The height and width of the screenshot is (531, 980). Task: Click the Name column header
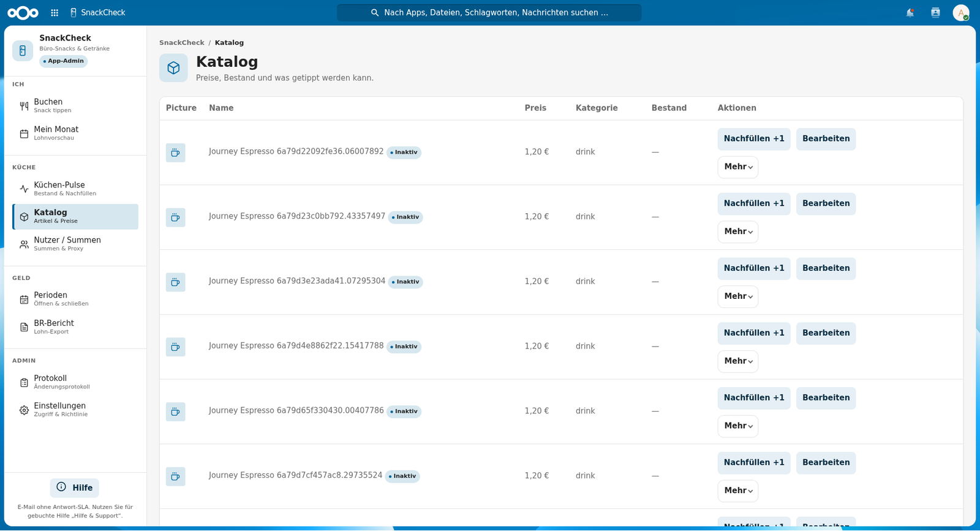[221, 108]
